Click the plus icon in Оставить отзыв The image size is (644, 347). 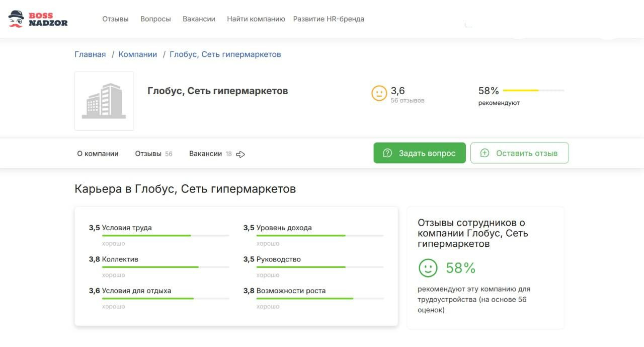pyautogui.click(x=485, y=153)
